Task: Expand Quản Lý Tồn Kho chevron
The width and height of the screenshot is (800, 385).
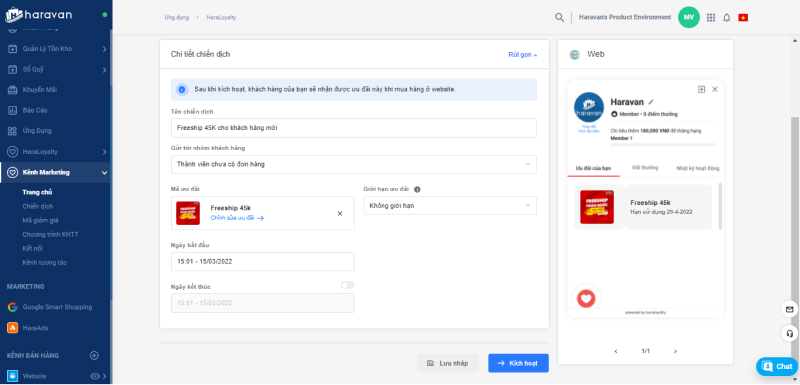Action: [104, 49]
